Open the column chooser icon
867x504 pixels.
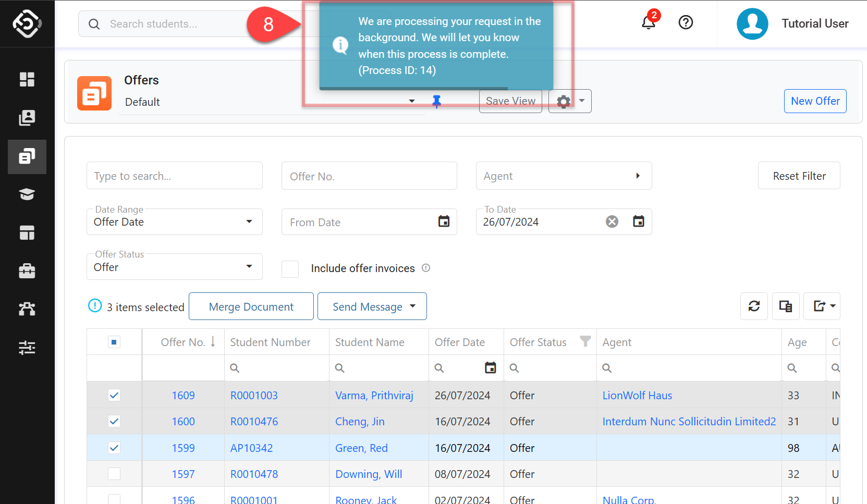coord(786,306)
